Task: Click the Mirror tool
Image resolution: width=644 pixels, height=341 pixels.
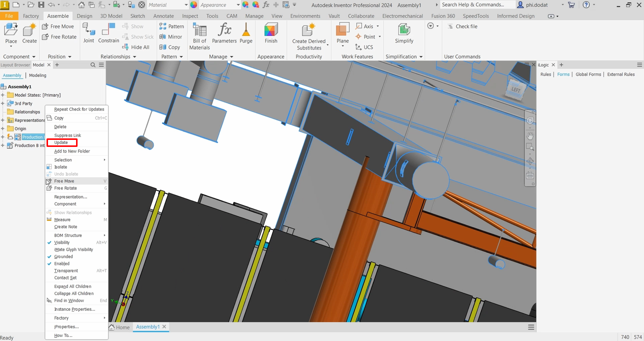Action: pyautogui.click(x=171, y=37)
